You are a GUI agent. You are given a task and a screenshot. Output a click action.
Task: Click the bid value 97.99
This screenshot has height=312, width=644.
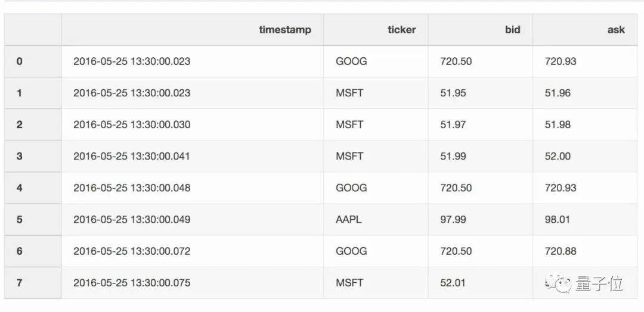[x=453, y=219]
